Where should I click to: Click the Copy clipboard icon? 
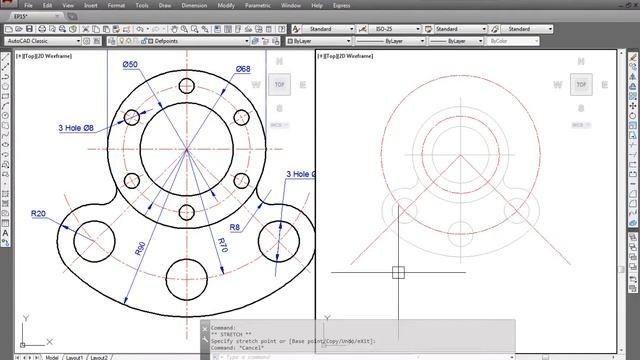tap(96, 29)
